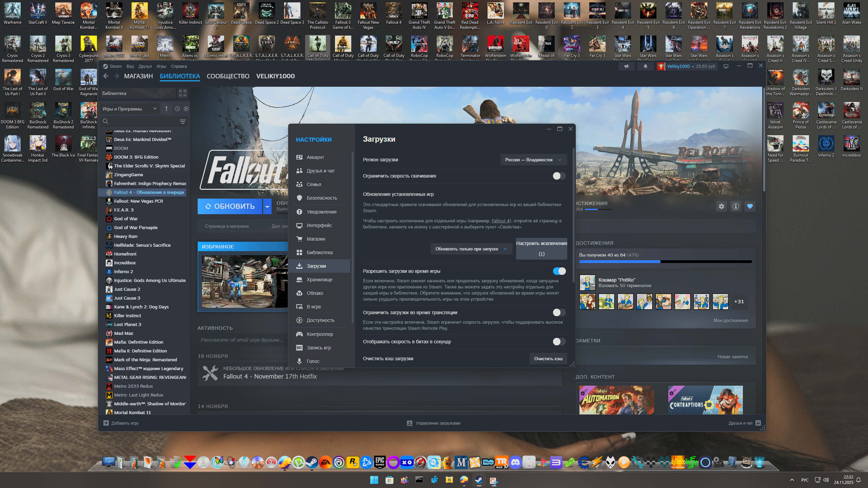Enable Ограничить скорость скачивания toggle
868x488 pixels.
coord(559,176)
